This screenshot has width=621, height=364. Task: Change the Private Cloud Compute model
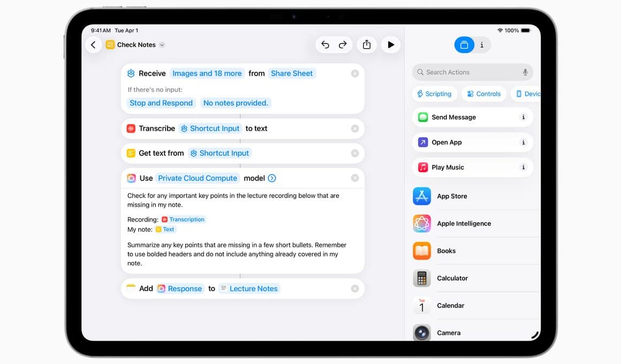pos(198,178)
